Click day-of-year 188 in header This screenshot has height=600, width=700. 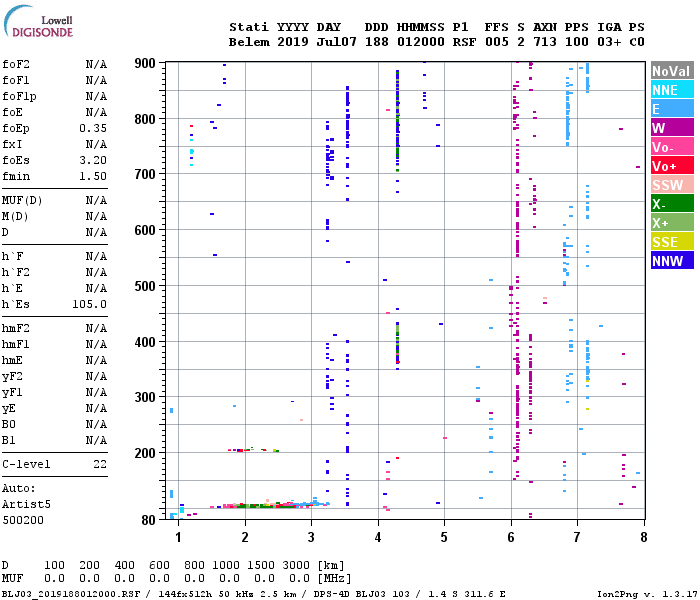pyautogui.click(x=377, y=42)
